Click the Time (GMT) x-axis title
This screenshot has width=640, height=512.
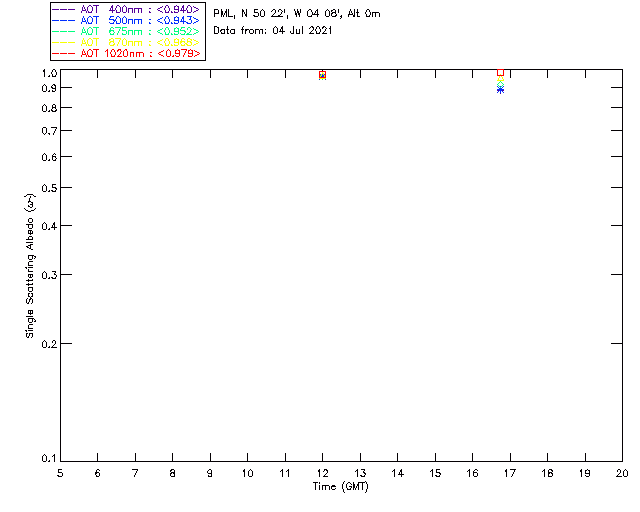pyautogui.click(x=340, y=487)
